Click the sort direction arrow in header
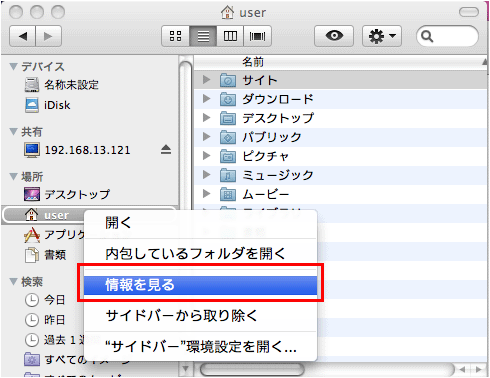Image resolution: width=490 pixels, height=378 pixels. [x=484, y=62]
